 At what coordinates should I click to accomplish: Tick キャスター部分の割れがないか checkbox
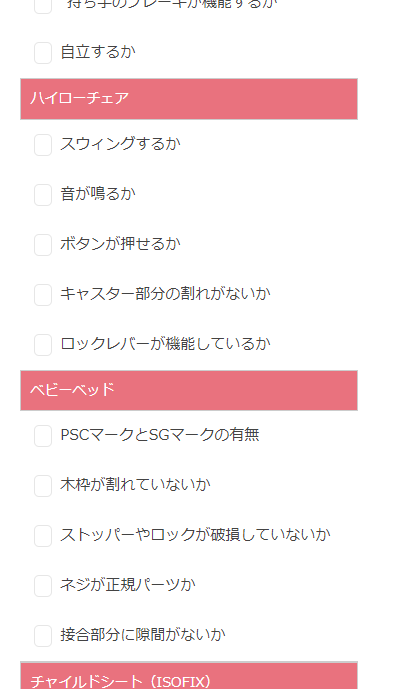(x=43, y=295)
